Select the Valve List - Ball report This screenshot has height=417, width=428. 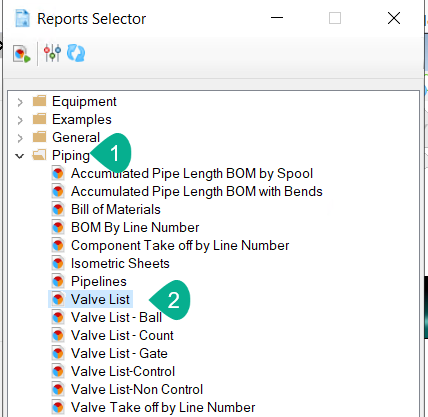(116, 317)
